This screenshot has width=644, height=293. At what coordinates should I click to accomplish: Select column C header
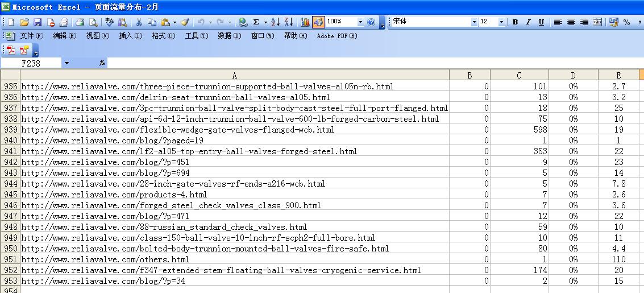click(x=520, y=75)
